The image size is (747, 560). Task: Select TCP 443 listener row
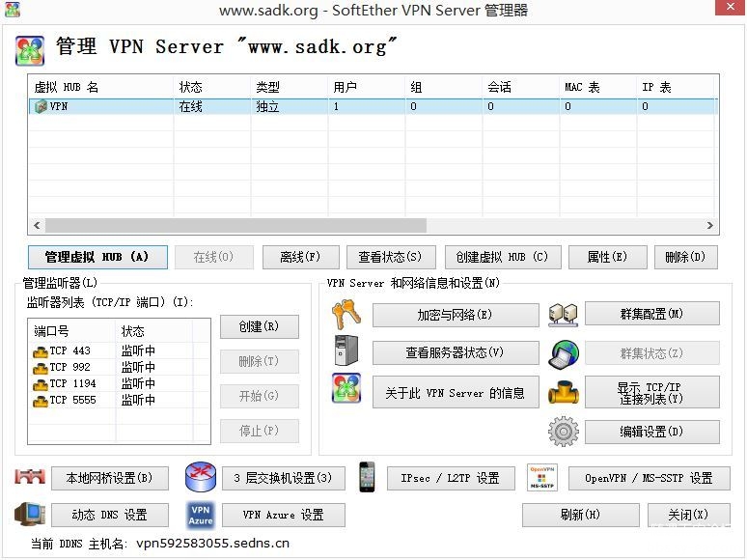[x=119, y=351]
